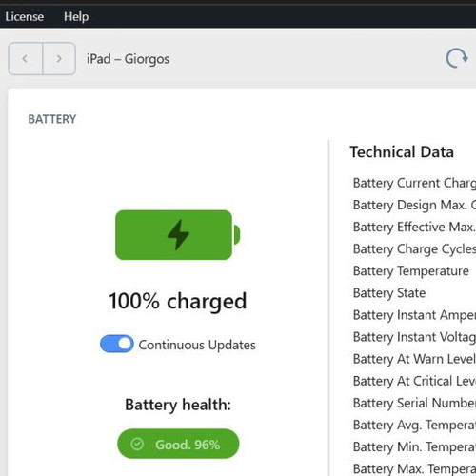The height and width of the screenshot is (476, 476).
Task: Open the Help menu
Action: tap(76, 16)
